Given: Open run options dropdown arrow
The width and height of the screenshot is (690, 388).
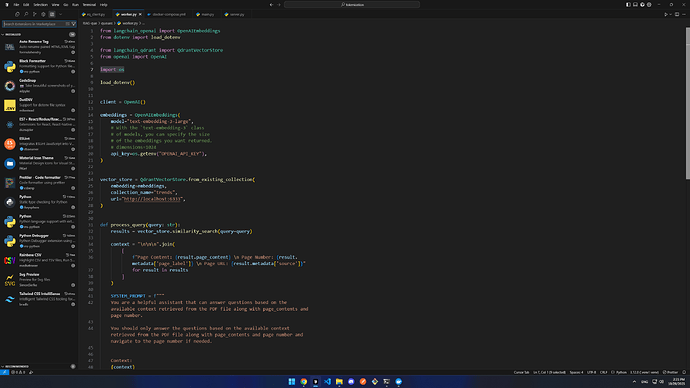Looking at the screenshot, I should click(x=671, y=14).
